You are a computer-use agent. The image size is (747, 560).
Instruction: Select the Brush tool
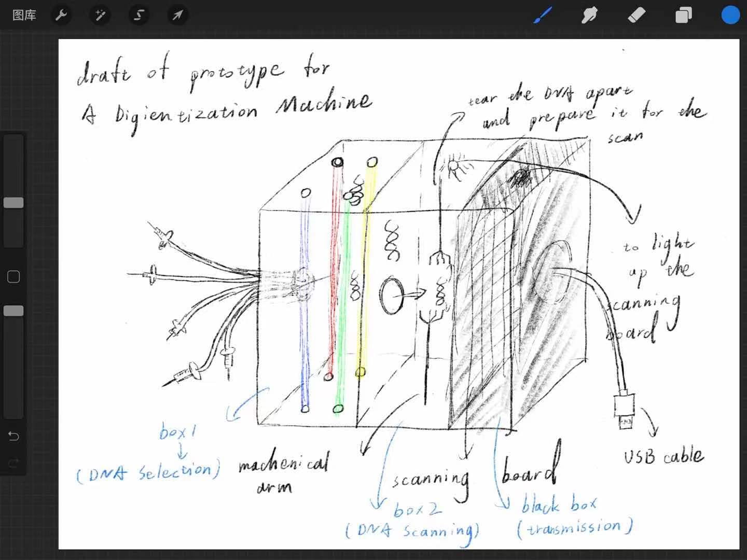coord(543,16)
